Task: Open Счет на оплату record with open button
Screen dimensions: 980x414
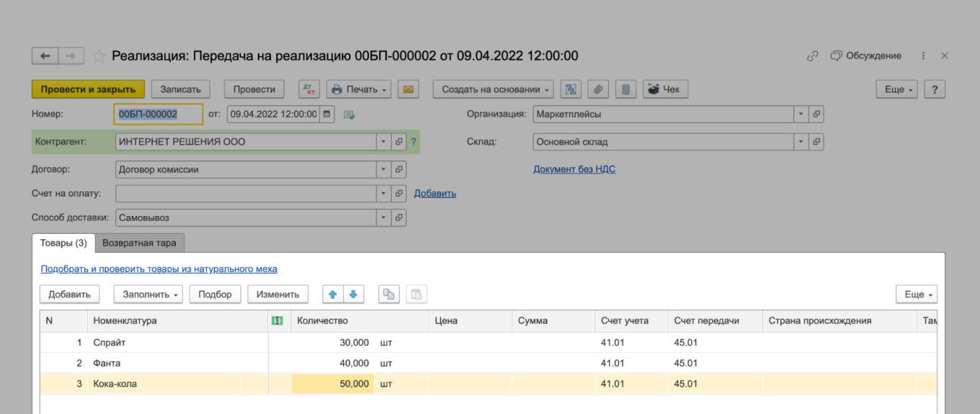Action: coord(399,194)
